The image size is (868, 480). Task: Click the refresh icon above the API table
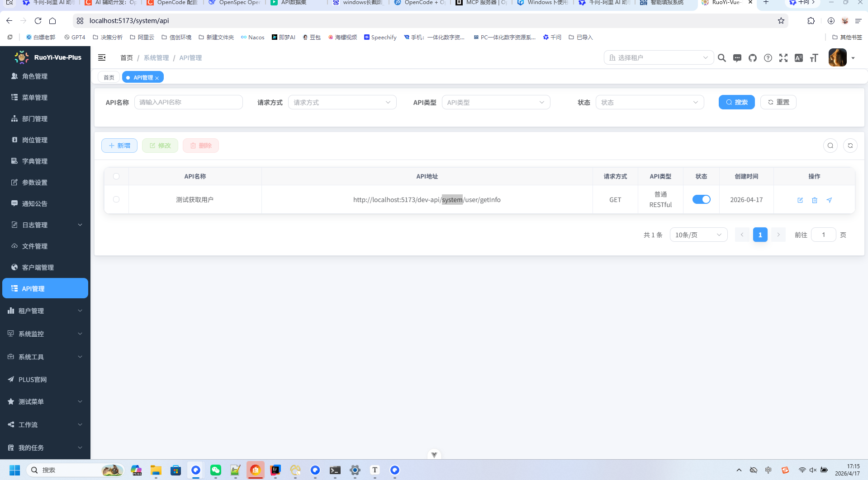[x=850, y=146]
